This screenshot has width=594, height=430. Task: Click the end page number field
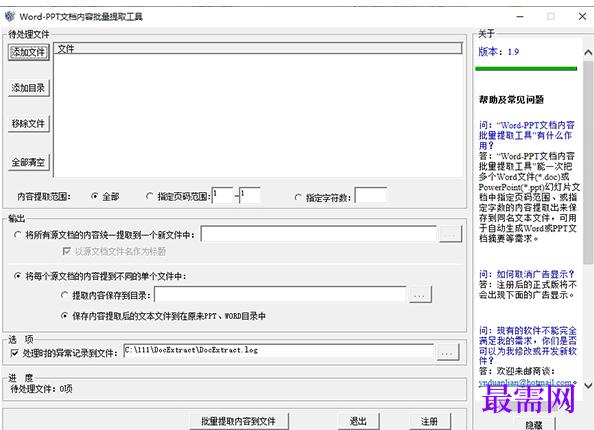[250, 195]
